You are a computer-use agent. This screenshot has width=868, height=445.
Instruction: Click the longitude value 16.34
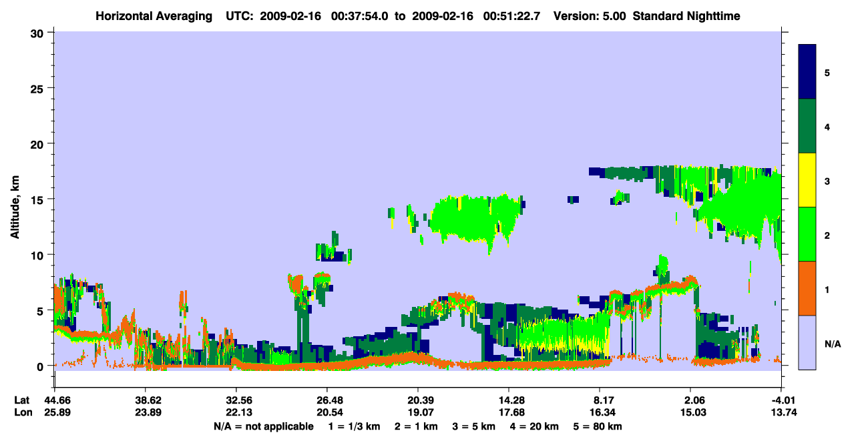(x=600, y=413)
